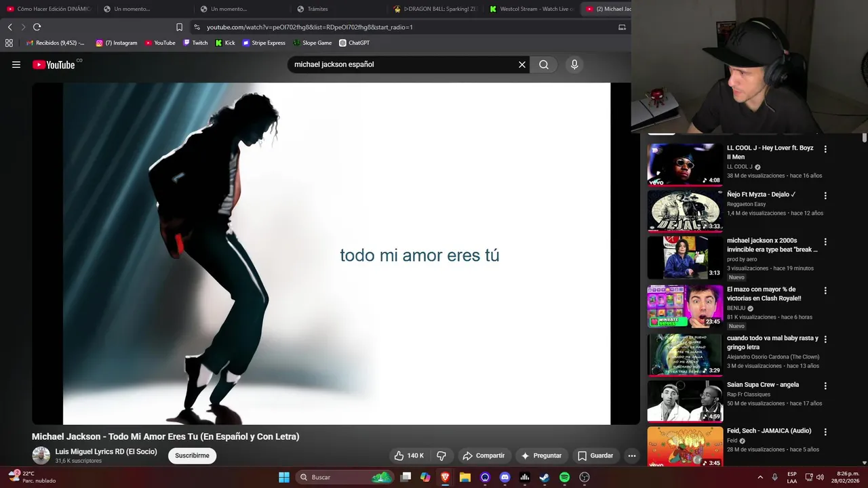868x488 pixels.
Task: Open OBS Studio from the taskbar
Action: pyautogui.click(x=585, y=477)
